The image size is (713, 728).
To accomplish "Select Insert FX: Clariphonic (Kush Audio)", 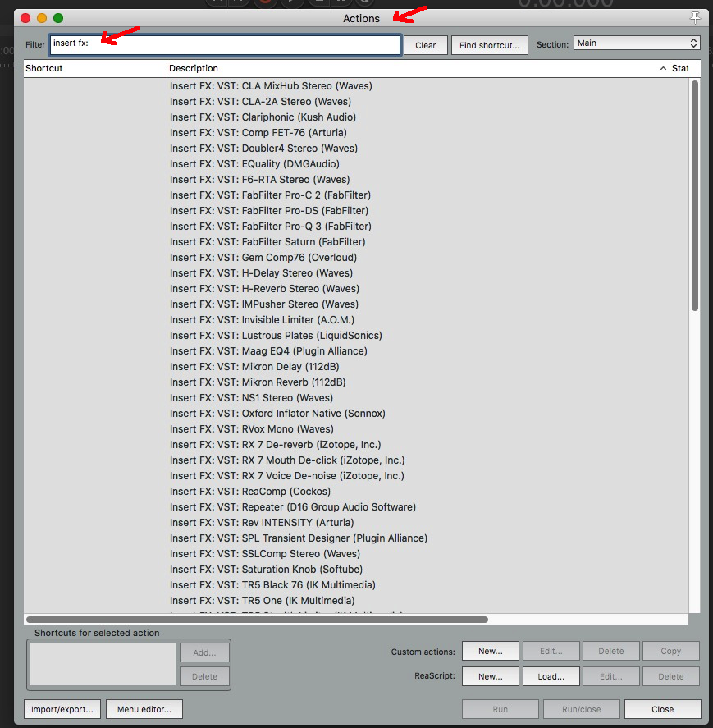I will [263, 117].
